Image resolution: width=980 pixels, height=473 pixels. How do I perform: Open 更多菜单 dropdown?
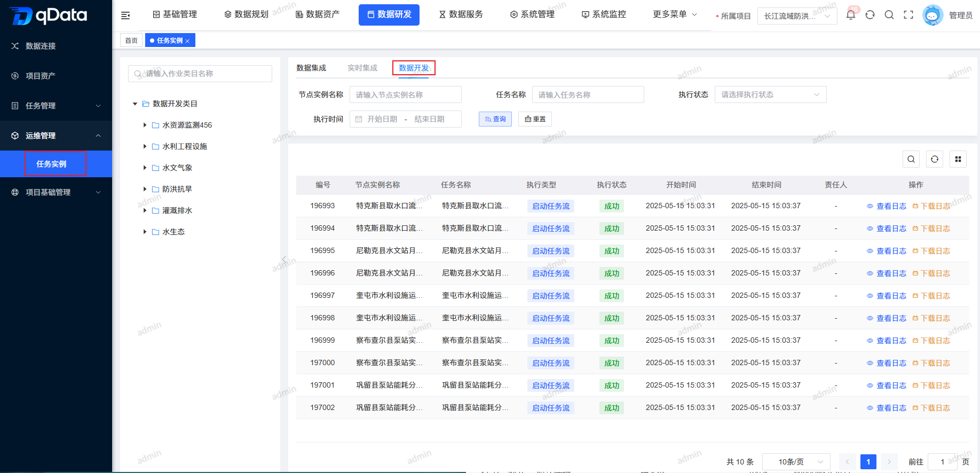[675, 14]
